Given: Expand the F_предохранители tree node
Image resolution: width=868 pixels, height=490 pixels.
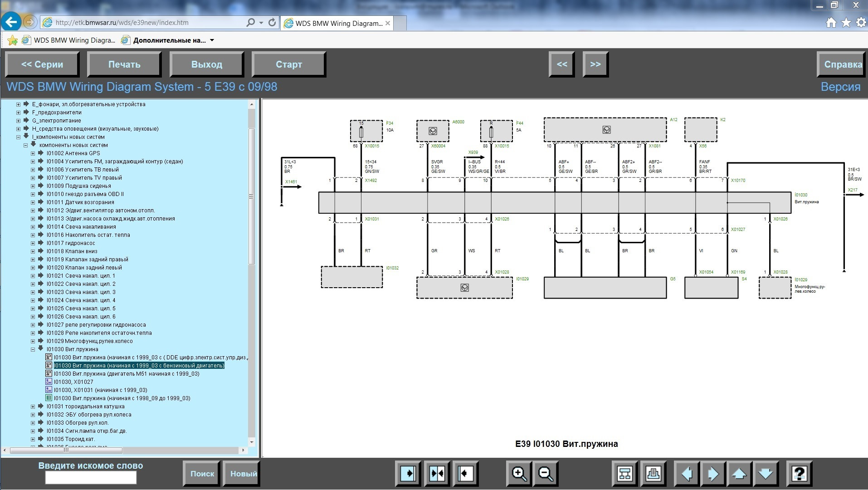Looking at the screenshot, I should (x=18, y=113).
